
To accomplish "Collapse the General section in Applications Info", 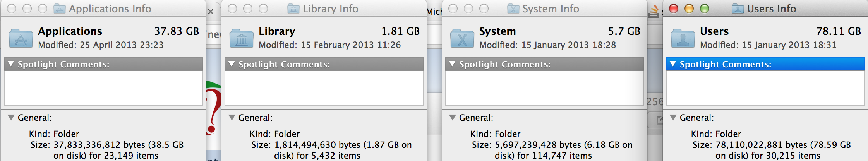I will (11, 117).
